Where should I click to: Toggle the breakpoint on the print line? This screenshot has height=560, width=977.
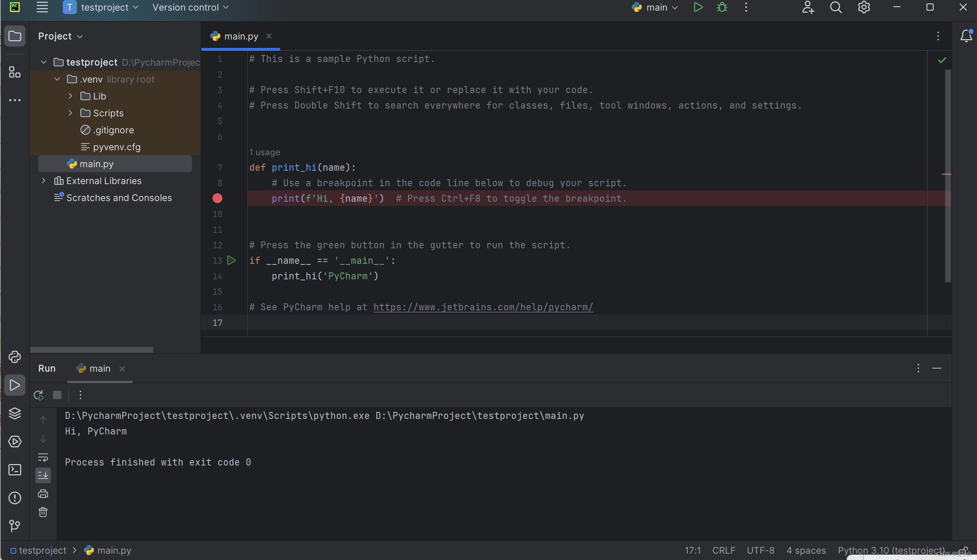217,199
